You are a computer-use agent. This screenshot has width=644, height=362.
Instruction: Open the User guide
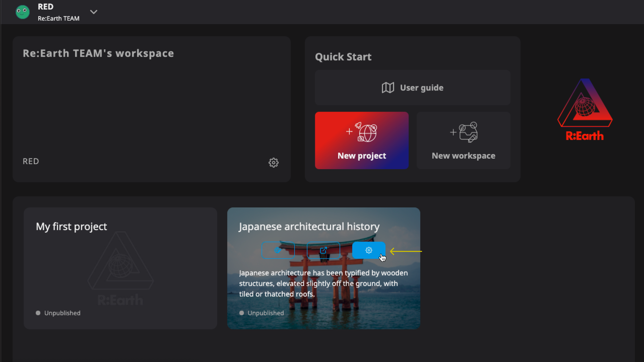tap(413, 87)
